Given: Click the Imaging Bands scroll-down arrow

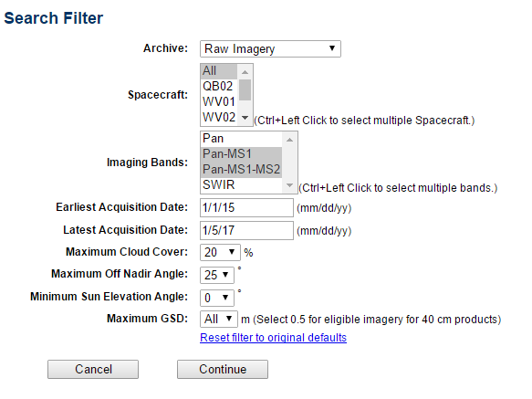Looking at the screenshot, I should point(289,185).
